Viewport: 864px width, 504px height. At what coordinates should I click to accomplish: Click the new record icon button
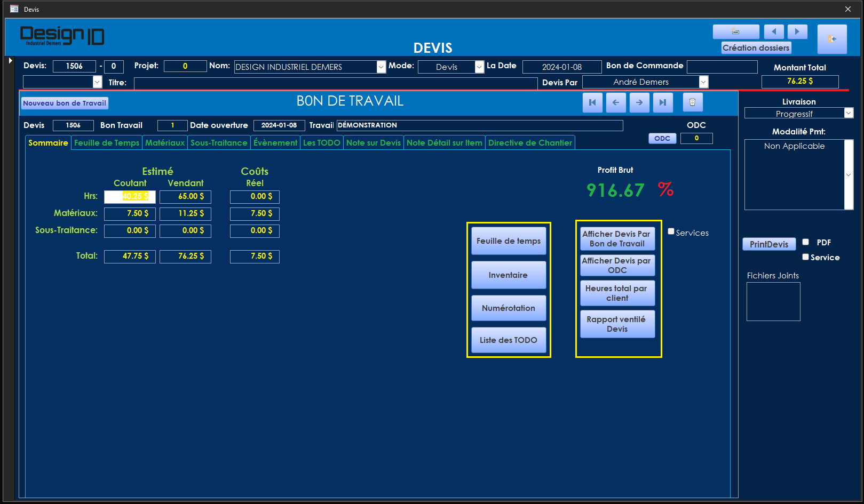pos(735,31)
